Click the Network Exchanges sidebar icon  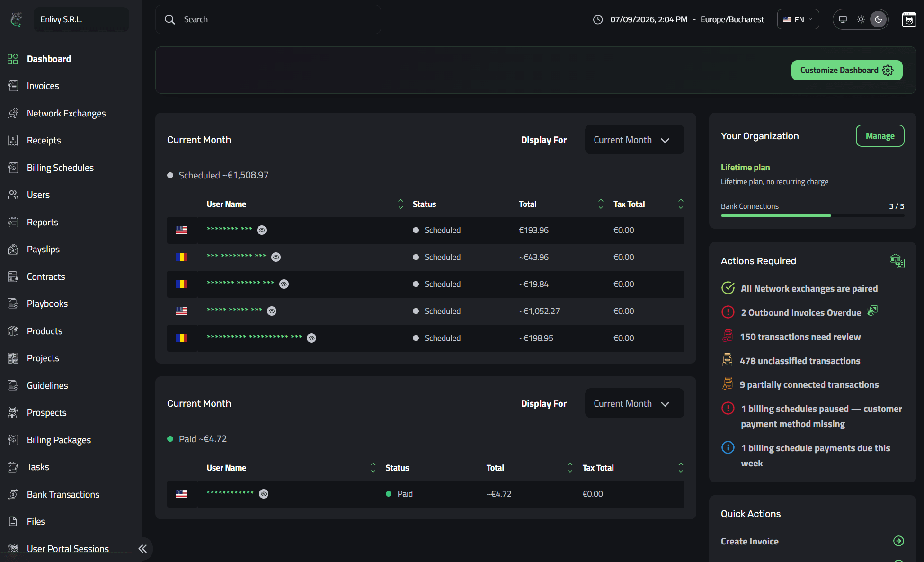(13, 113)
